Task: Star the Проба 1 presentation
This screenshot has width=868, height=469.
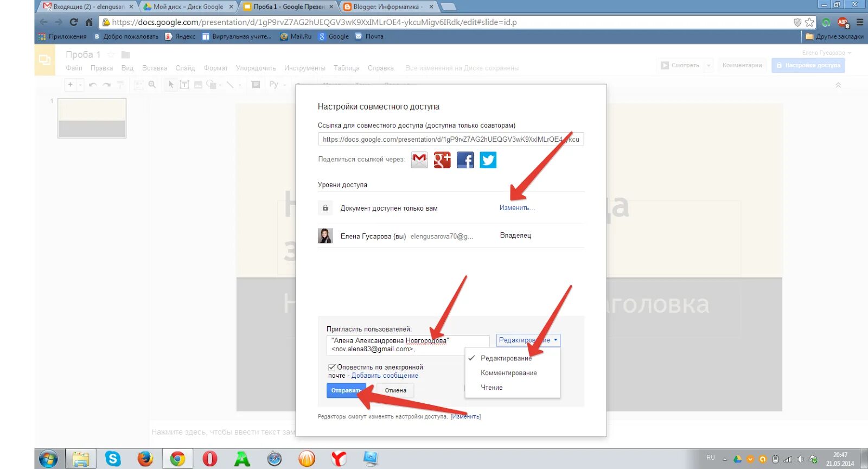Action: (111, 55)
